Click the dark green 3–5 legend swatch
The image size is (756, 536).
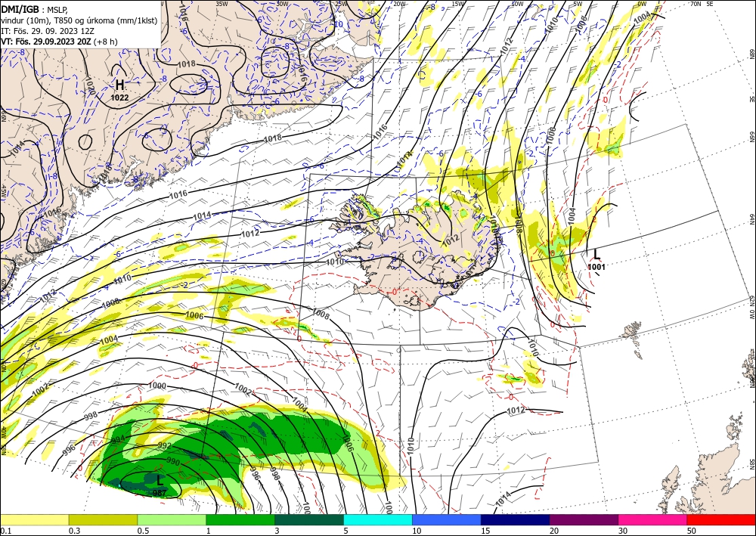309,520
